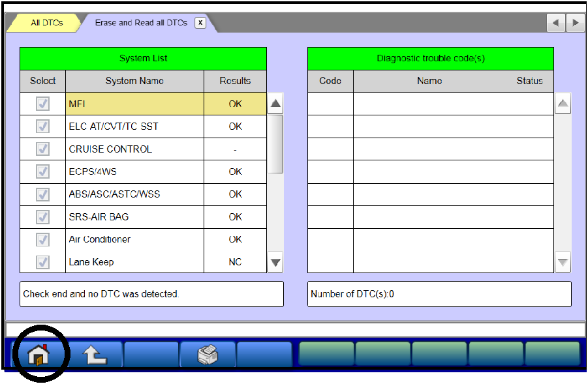
Task: Click the Home icon in bottom toolbar
Action: (40, 355)
